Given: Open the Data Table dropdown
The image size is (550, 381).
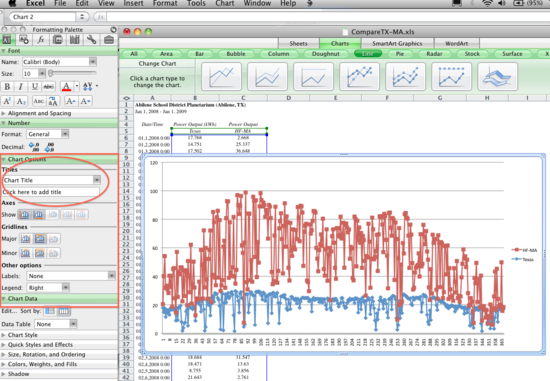Looking at the screenshot, I should pos(73,324).
